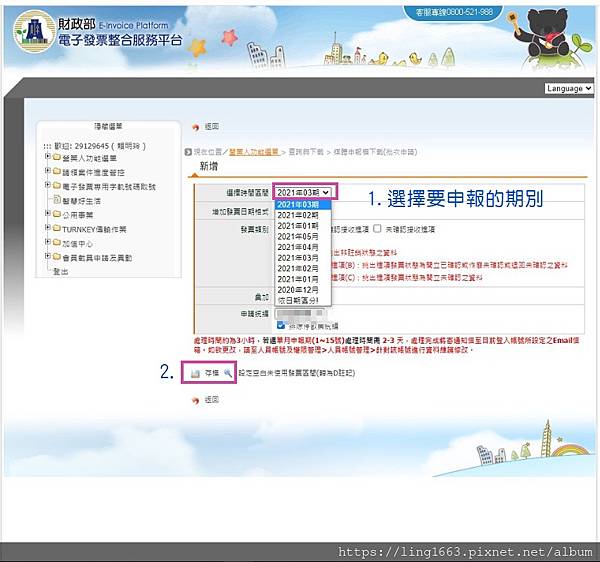Viewport: 600px width, 562px height.
Task: Open the TURNKEY傳輸作業 menu label
Action: pos(94,230)
